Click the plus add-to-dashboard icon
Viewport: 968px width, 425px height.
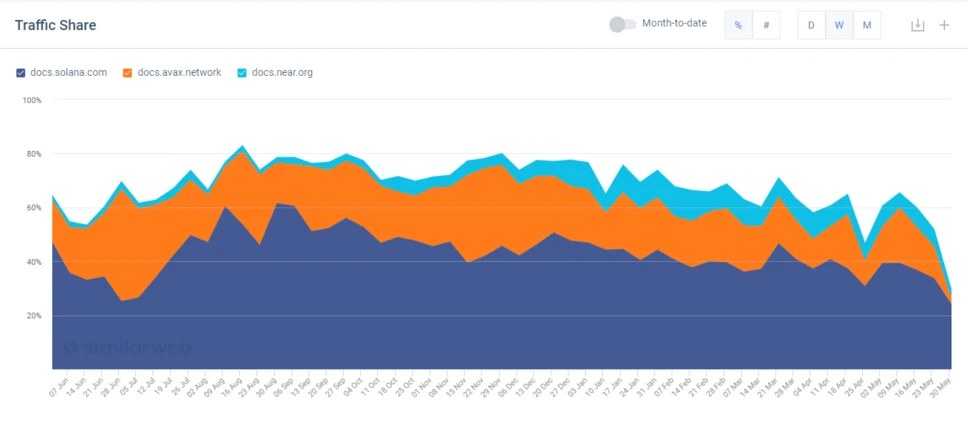tap(944, 25)
